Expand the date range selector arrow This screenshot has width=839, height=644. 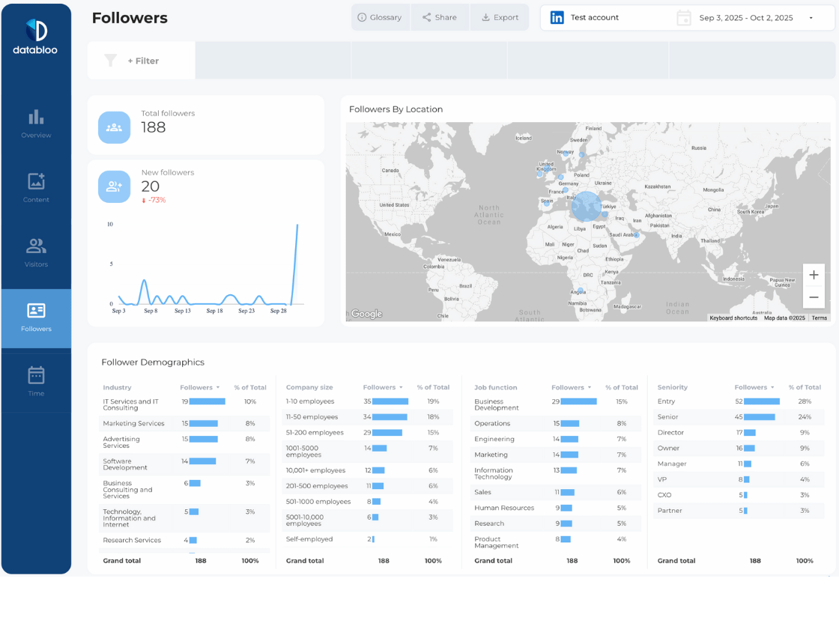pos(811,17)
